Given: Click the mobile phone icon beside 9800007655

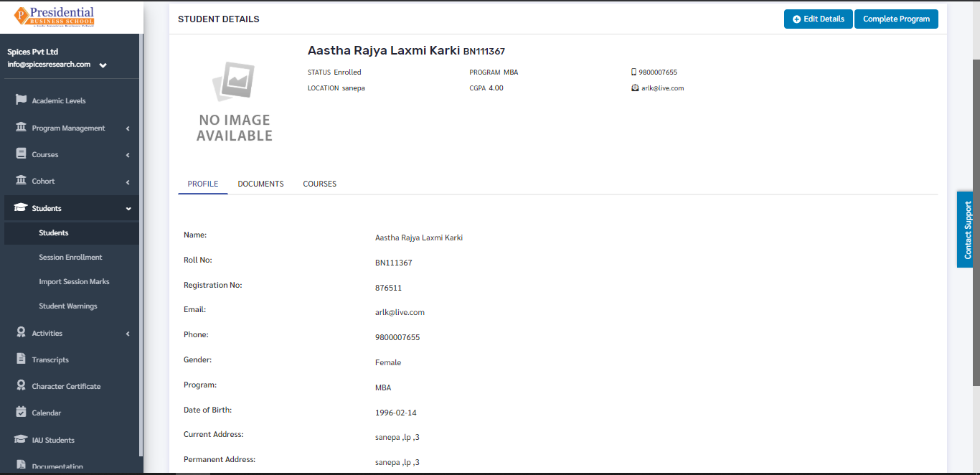Looking at the screenshot, I should tap(633, 72).
